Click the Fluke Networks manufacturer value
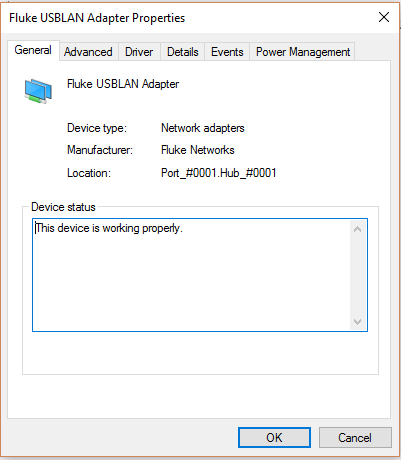The height and width of the screenshot is (460, 401). (198, 150)
